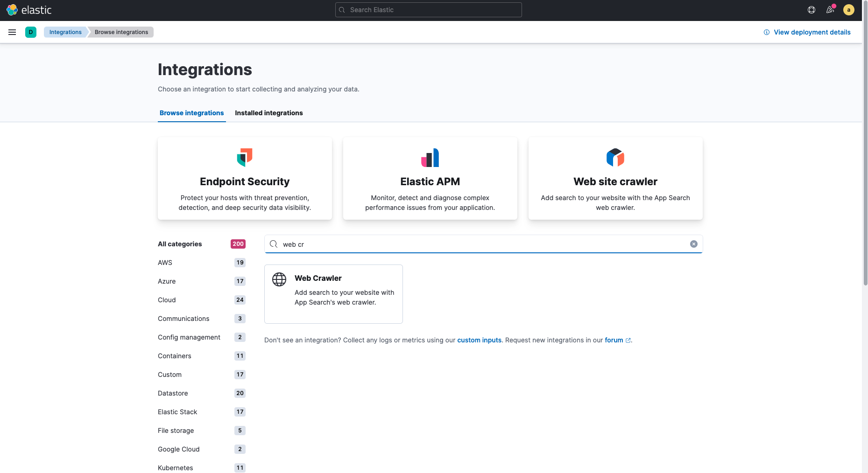Click the Search Elastic global search bar
Viewport: 868px width, 473px height.
[x=428, y=9]
